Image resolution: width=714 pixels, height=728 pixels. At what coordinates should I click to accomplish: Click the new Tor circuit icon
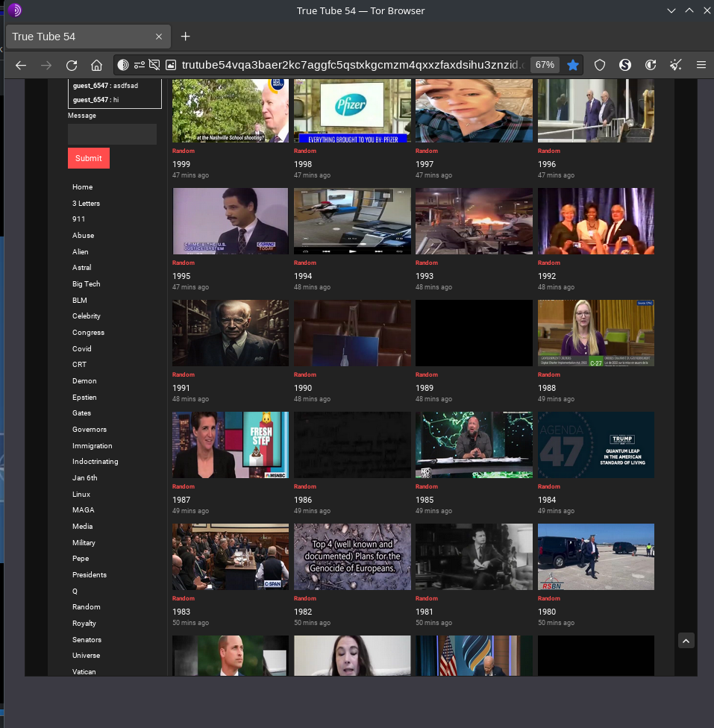[x=651, y=65]
